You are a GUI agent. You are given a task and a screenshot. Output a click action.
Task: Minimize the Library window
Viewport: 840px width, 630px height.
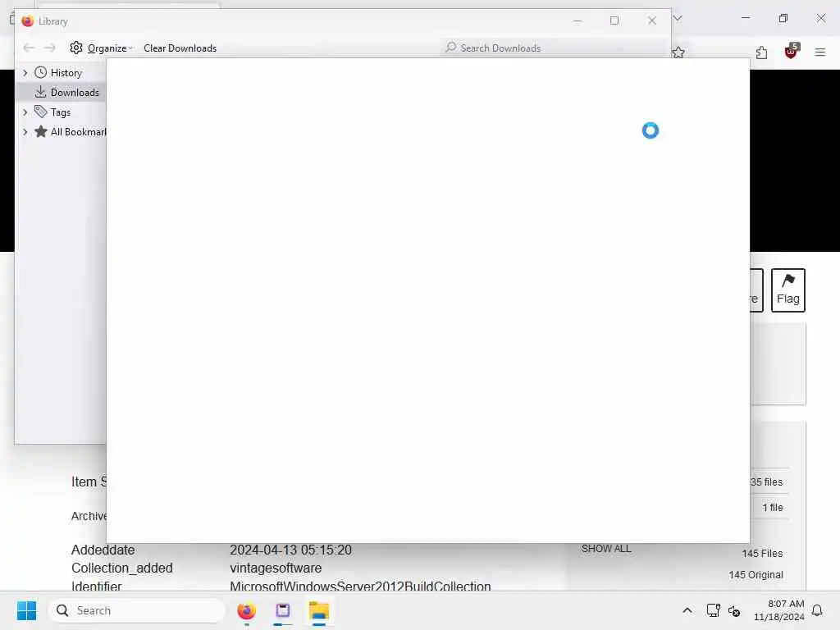[x=577, y=21]
